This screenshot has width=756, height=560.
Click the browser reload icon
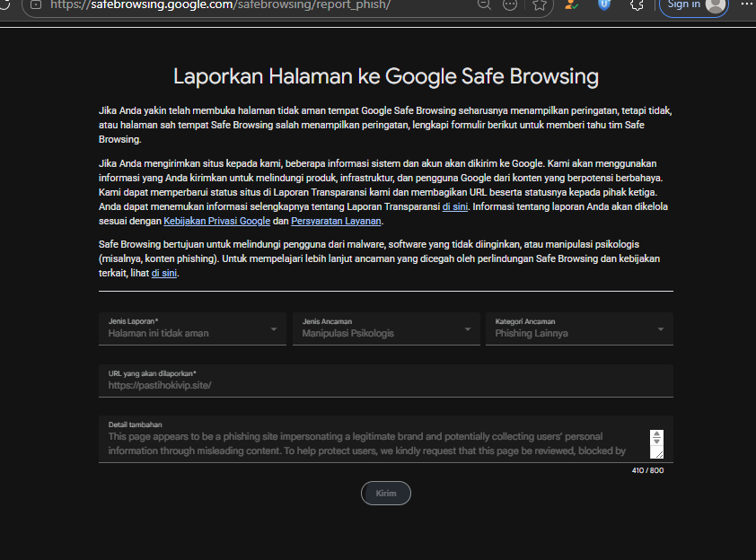click(x=4, y=4)
